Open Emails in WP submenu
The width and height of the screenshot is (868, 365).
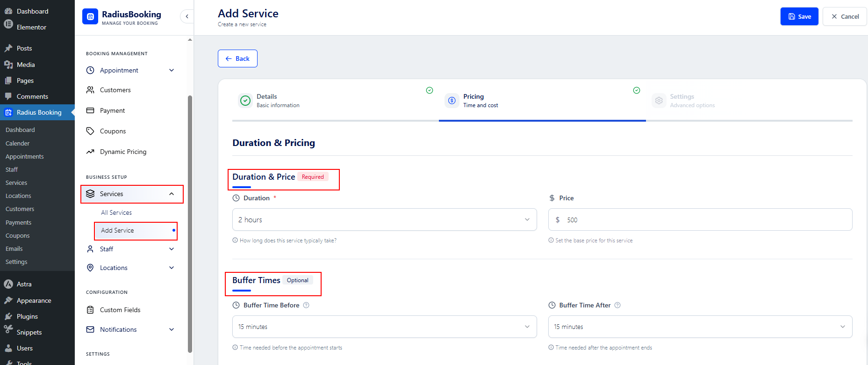click(x=14, y=248)
